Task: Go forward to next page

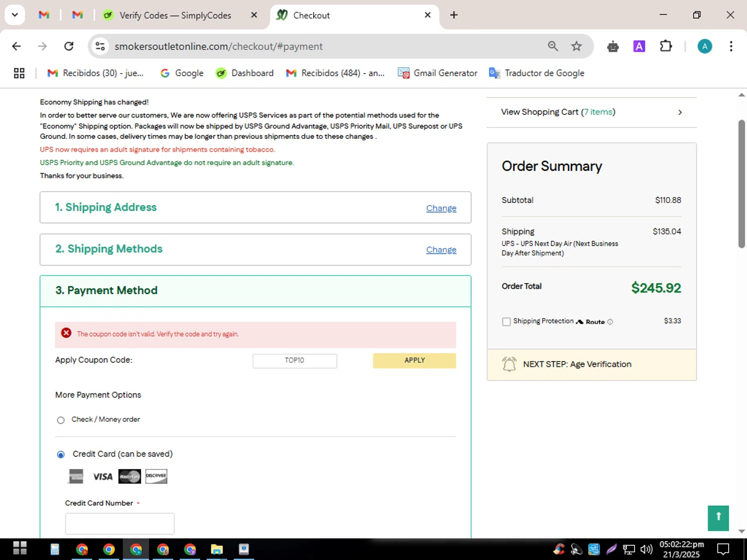Action: point(43,46)
